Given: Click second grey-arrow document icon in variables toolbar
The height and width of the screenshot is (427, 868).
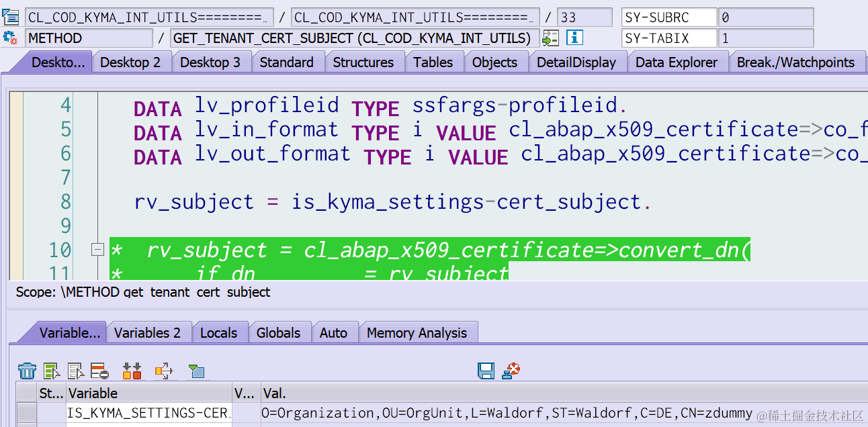Looking at the screenshot, I should [76, 371].
